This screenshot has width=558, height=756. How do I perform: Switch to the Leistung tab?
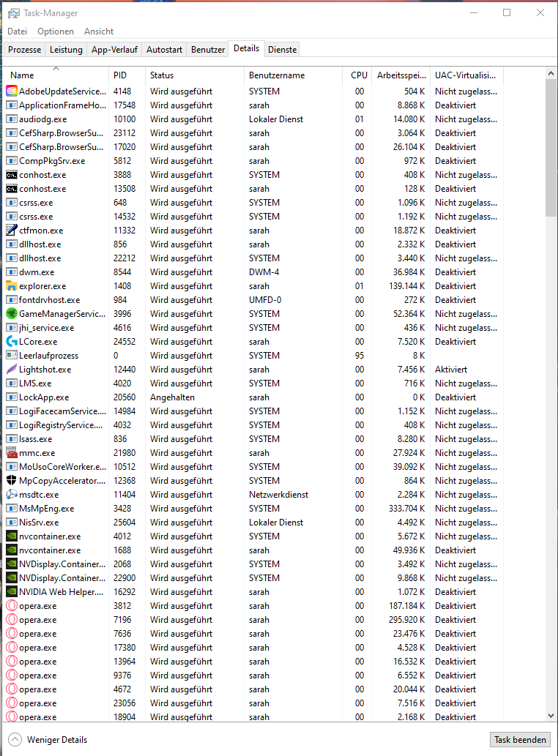tap(66, 50)
